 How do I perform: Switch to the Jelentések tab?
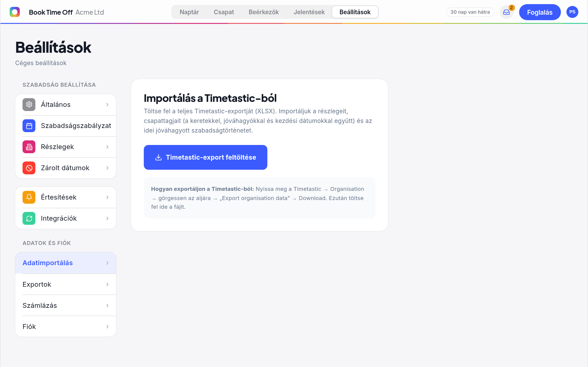309,12
